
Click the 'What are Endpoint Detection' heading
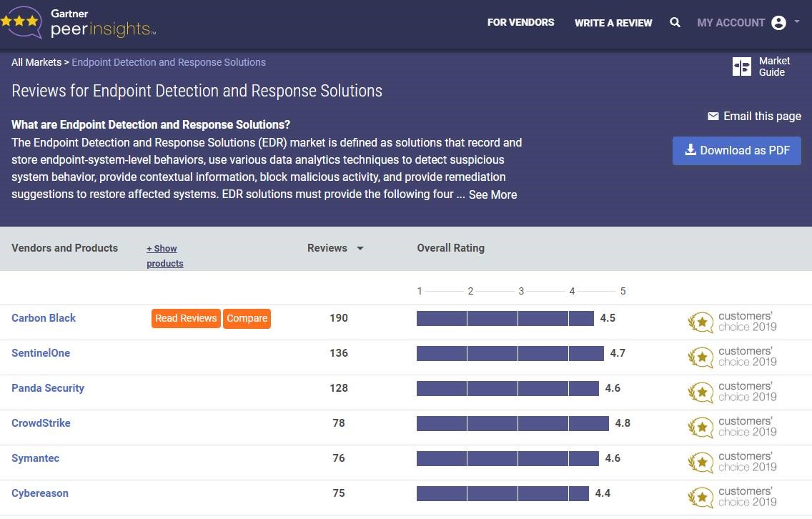tap(151, 125)
